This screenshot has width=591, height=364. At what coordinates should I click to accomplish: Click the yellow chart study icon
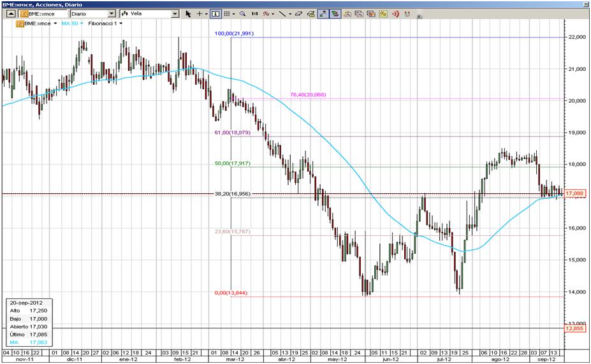tap(383, 14)
